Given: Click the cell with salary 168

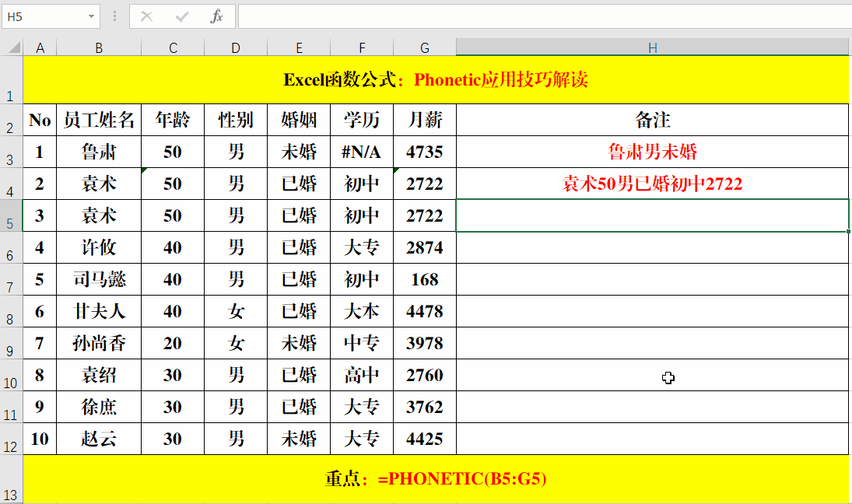Looking at the screenshot, I should (x=425, y=279).
